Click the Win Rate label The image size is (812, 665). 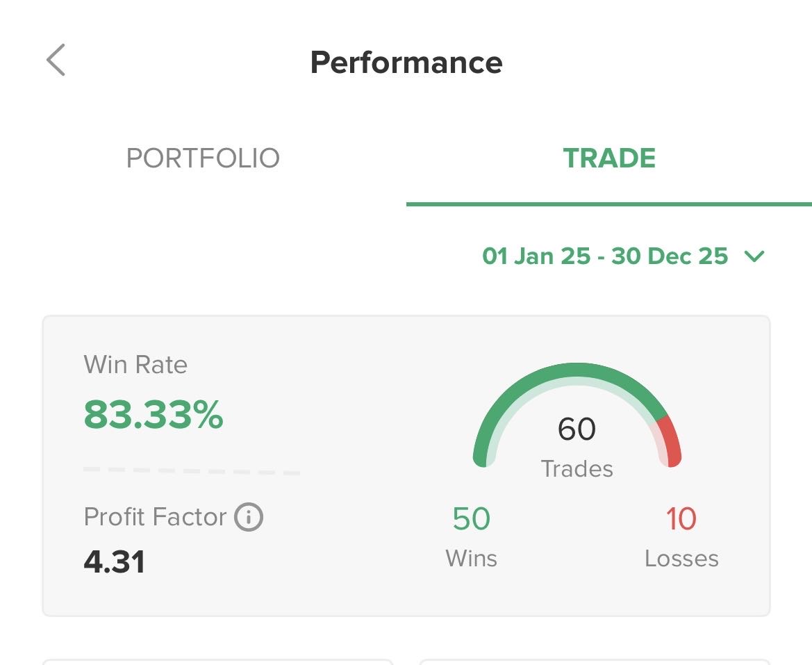tap(135, 365)
